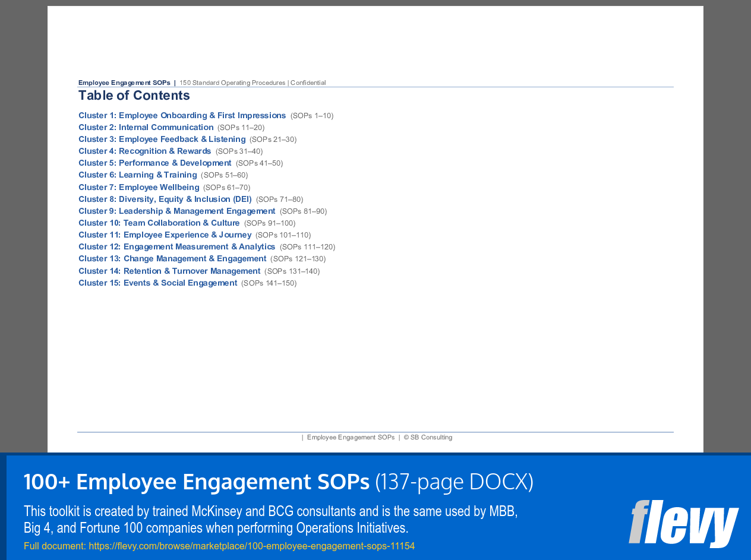Open Cluster 3: Employee Feedback & Listening
The height and width of the screenshot is (560, 751).
tap(162, 139)
